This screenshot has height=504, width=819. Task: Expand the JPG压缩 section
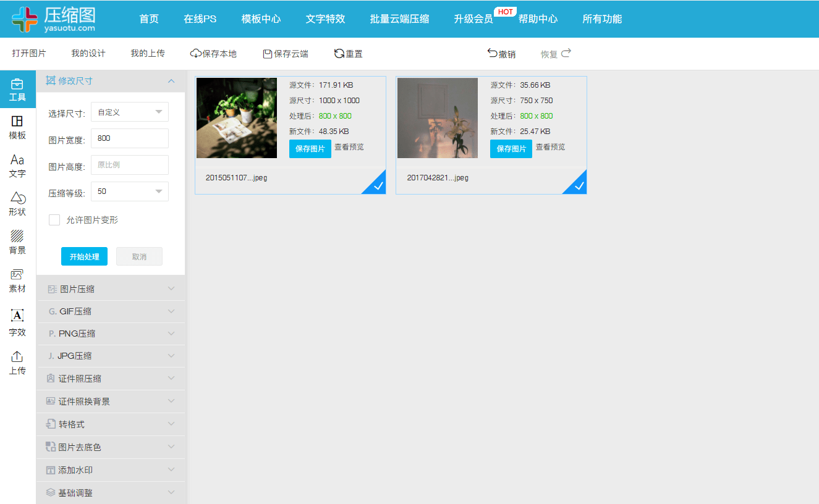click(111, 356)
